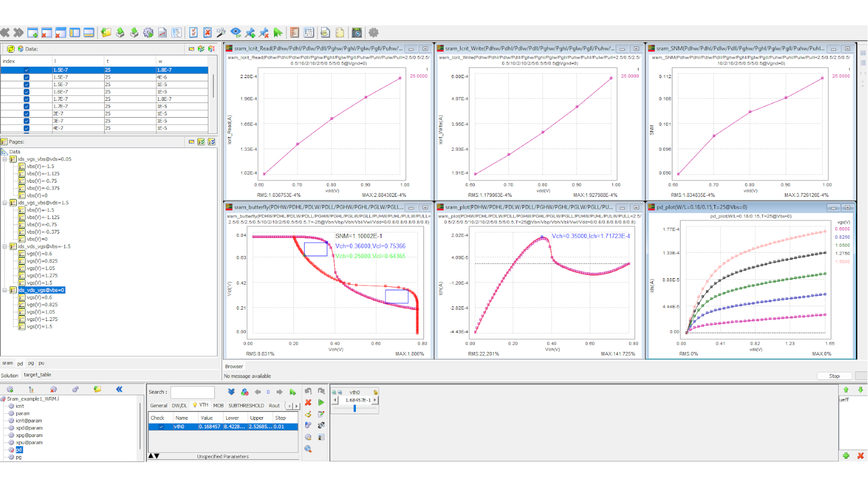This screenshot has height=488, width=868.
Task: Click the vth0 value slider handle
Action: (355, 408)
